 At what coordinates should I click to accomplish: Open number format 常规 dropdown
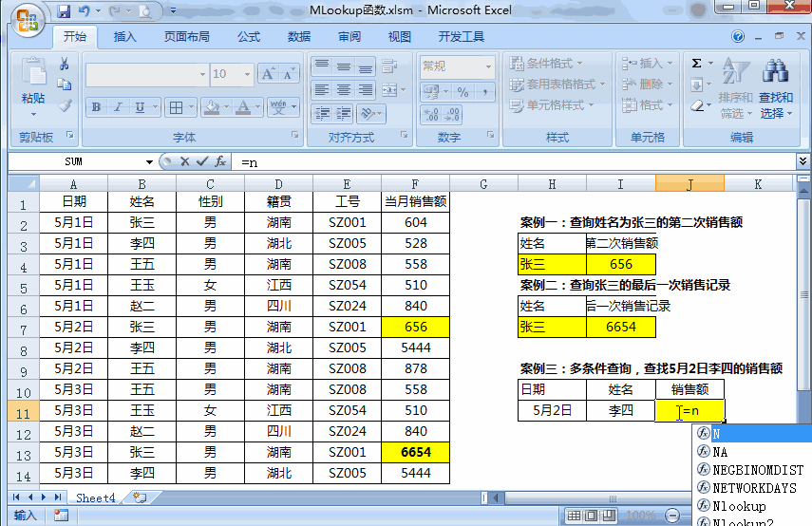point(488,66)
